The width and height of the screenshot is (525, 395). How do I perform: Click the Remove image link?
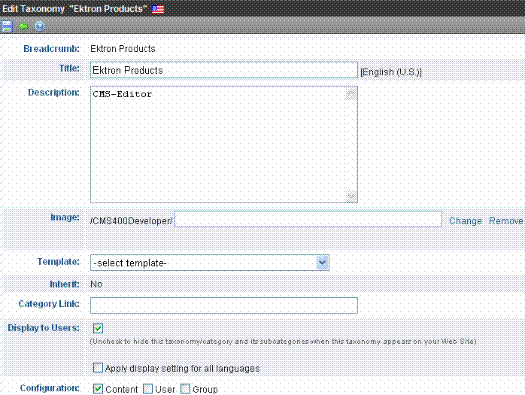point(506,221)
